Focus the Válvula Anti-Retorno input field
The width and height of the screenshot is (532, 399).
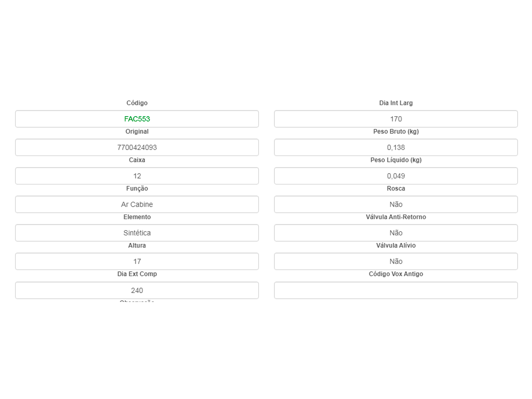pyautogui.click(x=396, y=233)
